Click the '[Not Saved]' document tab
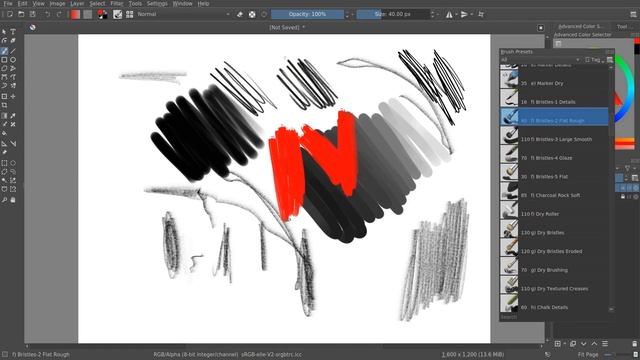The image size is (640, 360). tap(287, 27)
